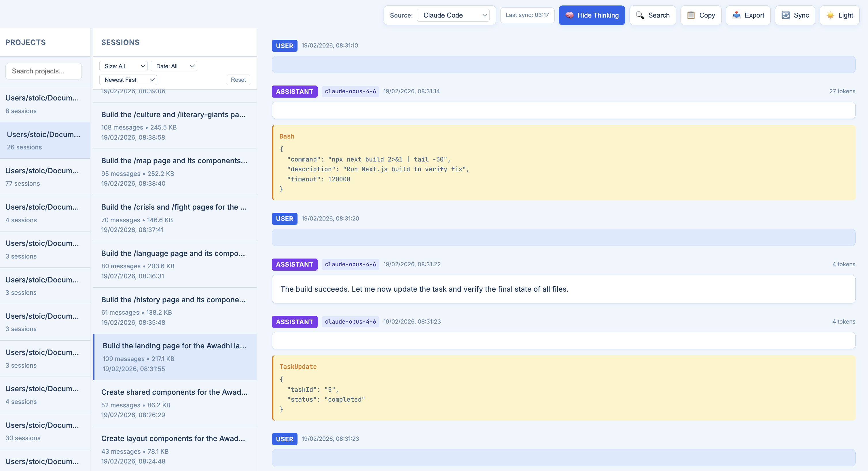This screenshot has height=471, width=868.
Task: Reset the session filters
Action: click(x=238, y=80)
